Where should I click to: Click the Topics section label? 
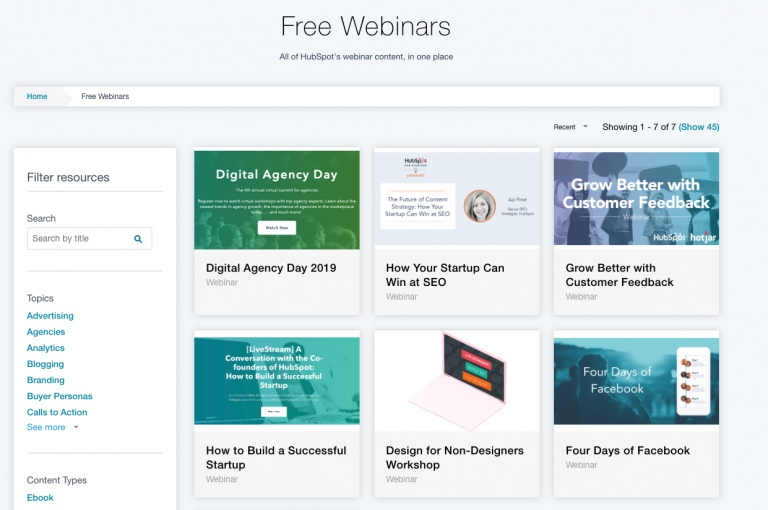[40, 298]
